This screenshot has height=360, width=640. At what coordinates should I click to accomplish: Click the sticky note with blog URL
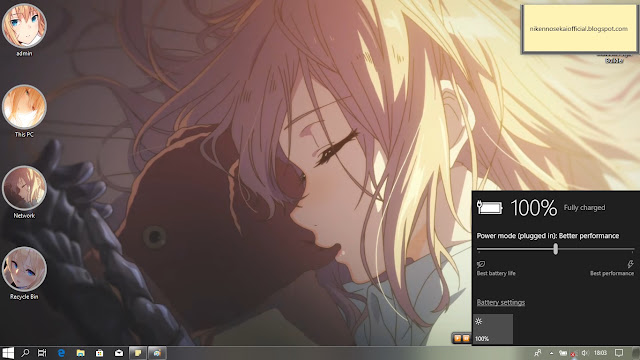[579, 29]
